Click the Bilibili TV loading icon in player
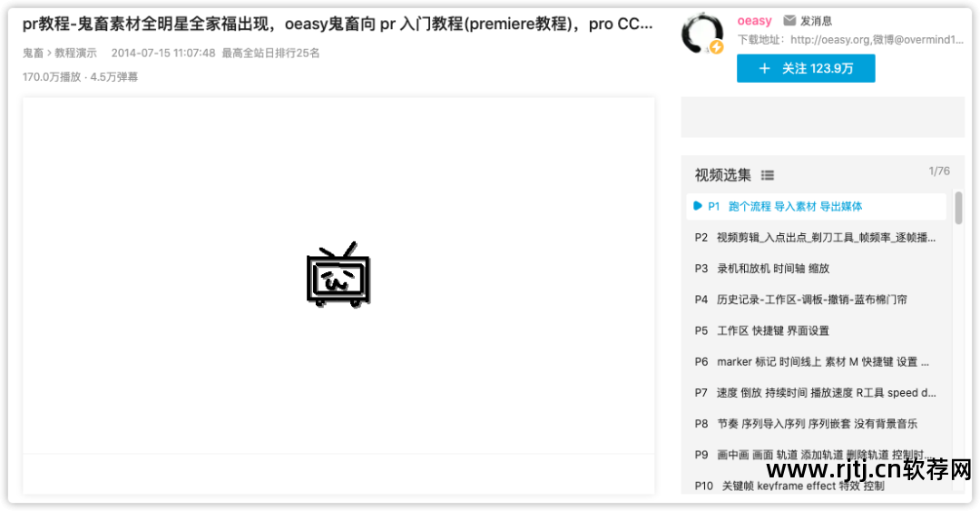Image resolution: width=980 pixels, height=511 pixels. coord(338,274)
